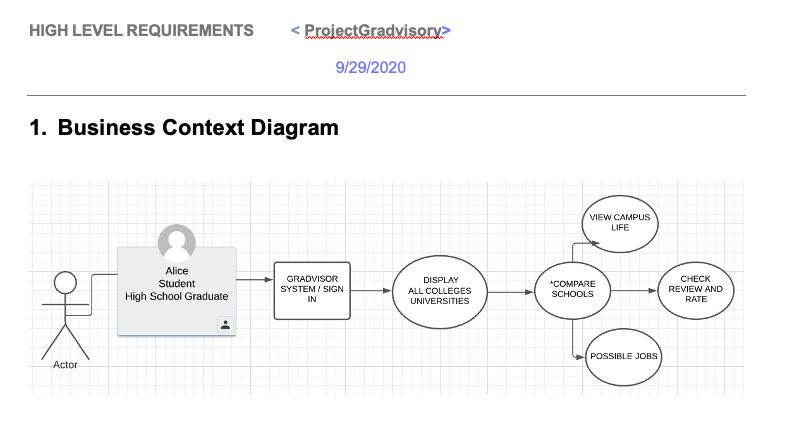This screenshot has height=433, width=809.
Task: Click the Alice name in persona card
Action: 176,271
